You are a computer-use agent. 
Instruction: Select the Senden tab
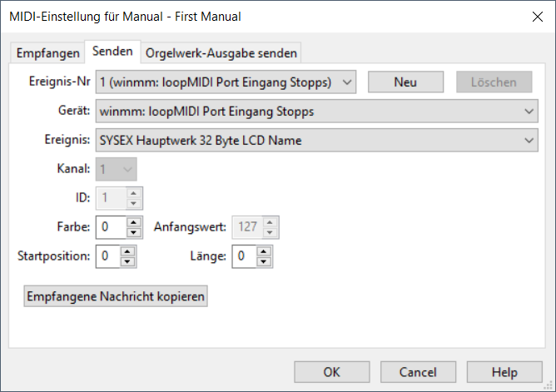tap(112, 52)
